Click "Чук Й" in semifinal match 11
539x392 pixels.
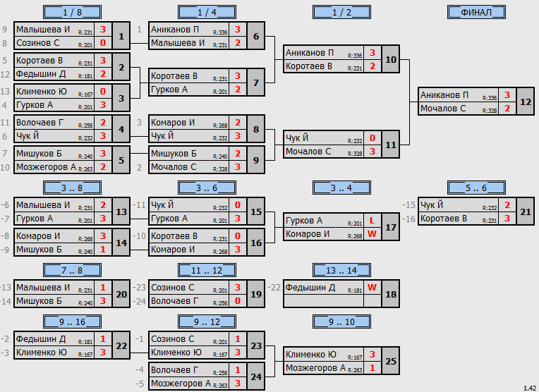point(297,137)
